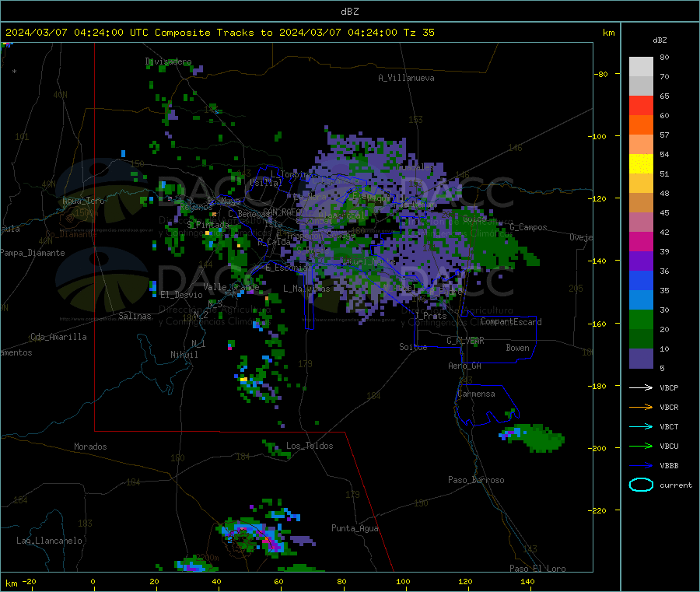This screenshot has width=700, height=592.
Task: Click the white VBCP arrow legend icon
Action: coord(641,387)
